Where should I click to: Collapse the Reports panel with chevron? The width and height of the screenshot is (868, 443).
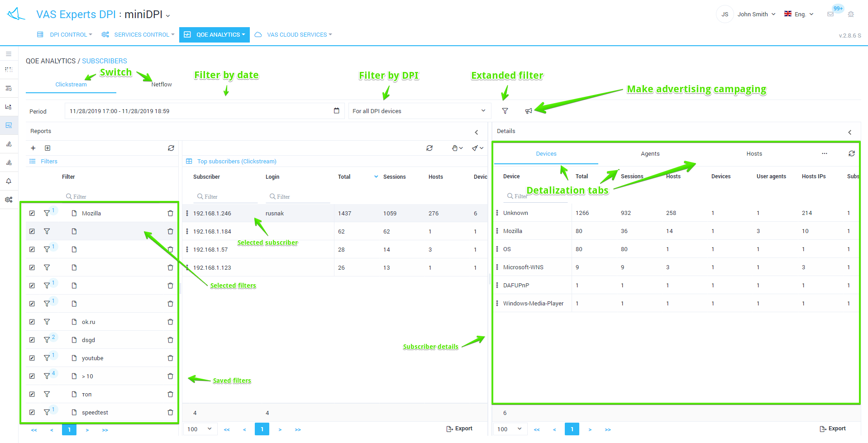coord(476,132)
